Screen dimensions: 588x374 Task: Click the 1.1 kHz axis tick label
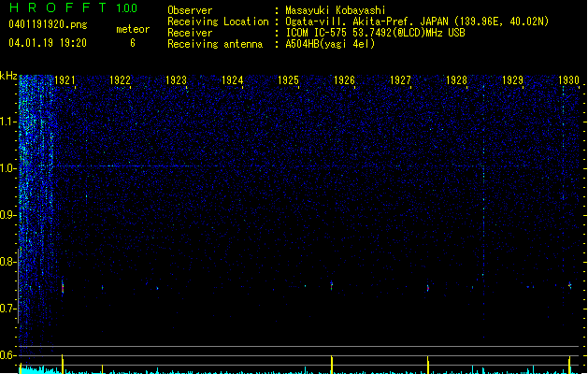tap(7, 122)
